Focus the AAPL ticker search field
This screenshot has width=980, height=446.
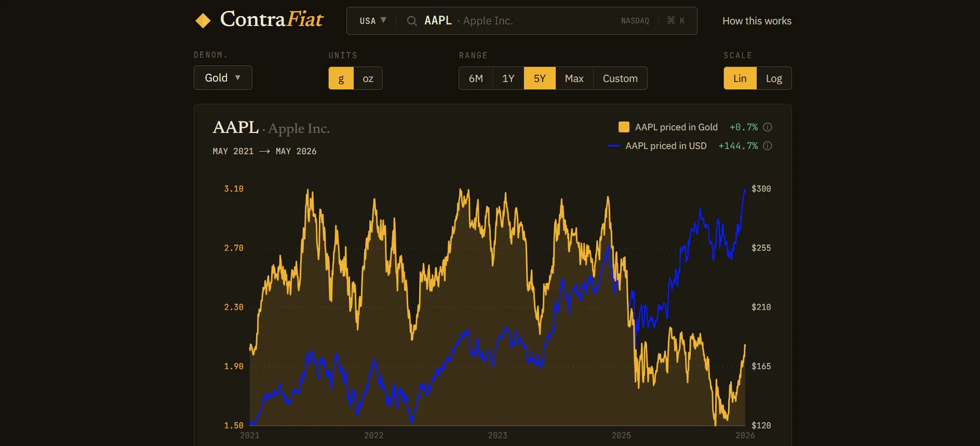pos(521,21)
